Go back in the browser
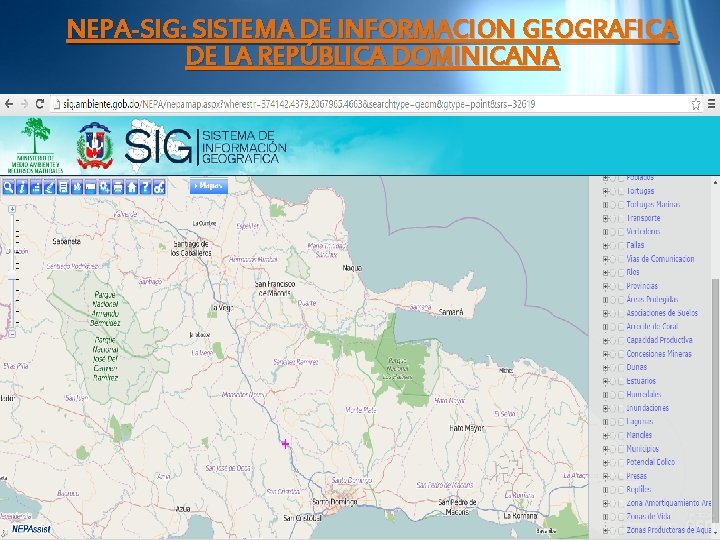 click(x=9, y=104)
